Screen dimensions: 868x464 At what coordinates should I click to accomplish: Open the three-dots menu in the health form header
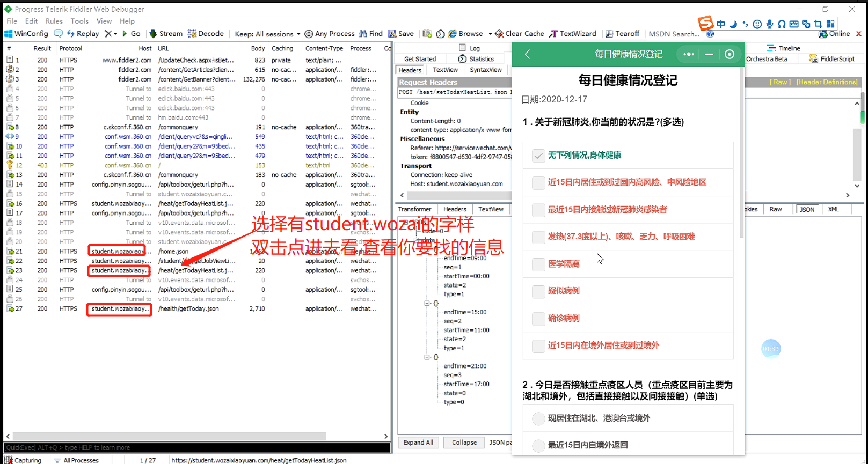(689, 54)
